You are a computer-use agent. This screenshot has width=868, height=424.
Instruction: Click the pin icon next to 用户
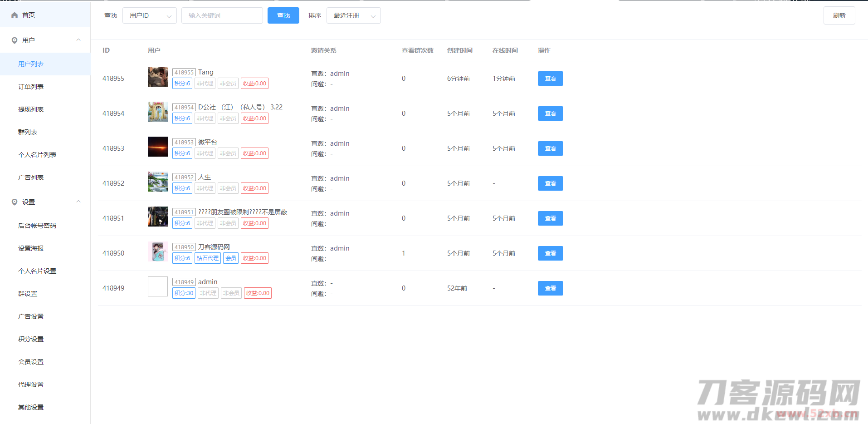(x=15, y=40)
